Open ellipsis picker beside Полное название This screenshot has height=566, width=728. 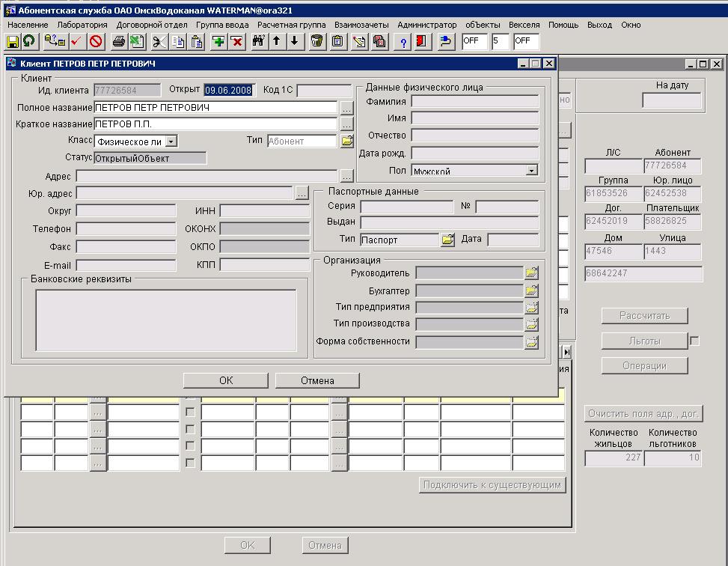click(x=346, y=108)
